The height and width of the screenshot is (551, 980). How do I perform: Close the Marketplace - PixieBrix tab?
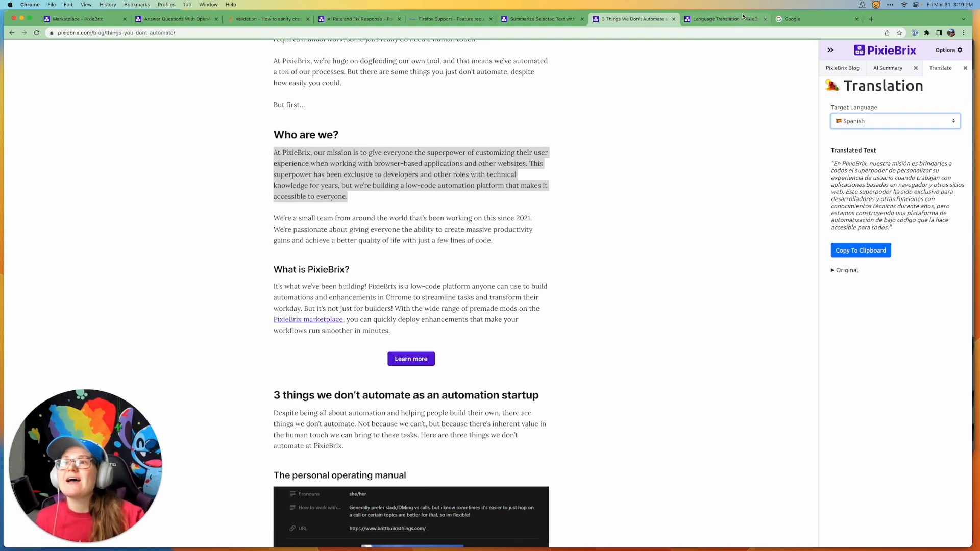(125, 19)
